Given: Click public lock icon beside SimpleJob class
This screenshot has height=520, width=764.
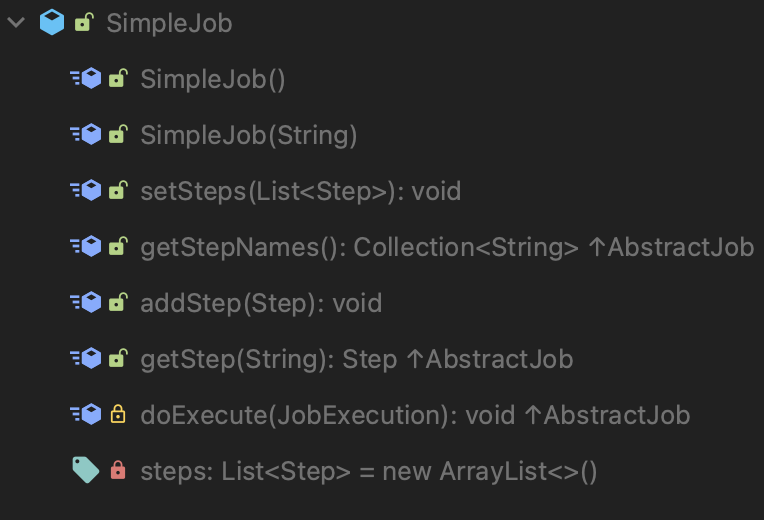Looking at the screenshot, I should pos(84,22).
